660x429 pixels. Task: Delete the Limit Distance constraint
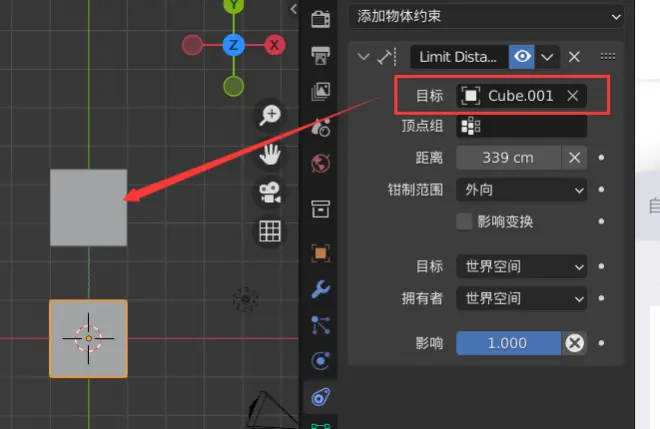(x=574, y=57)
